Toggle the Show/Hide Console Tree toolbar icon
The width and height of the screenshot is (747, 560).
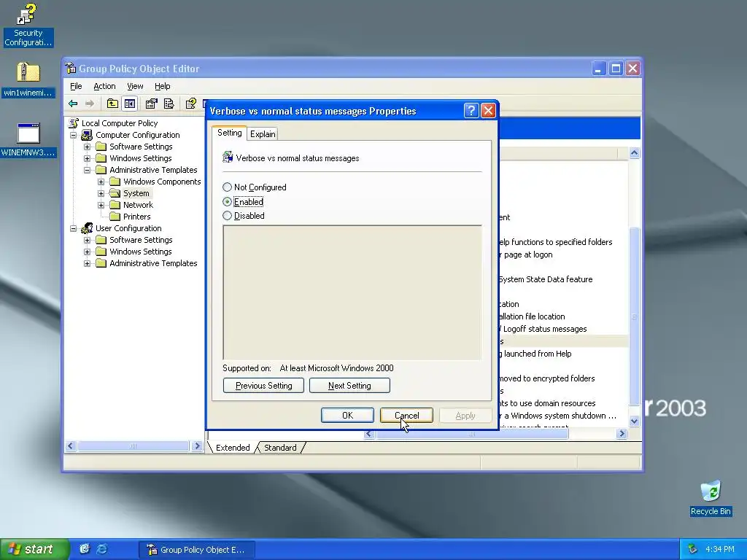tap(130, 104)
